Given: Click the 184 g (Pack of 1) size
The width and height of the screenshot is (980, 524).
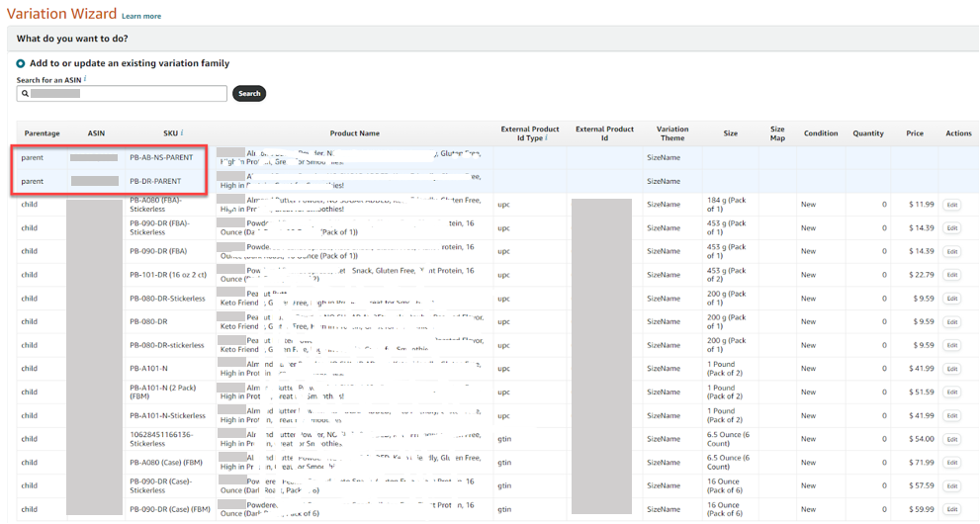Looking at the screenshot, I should click(726, 205).
